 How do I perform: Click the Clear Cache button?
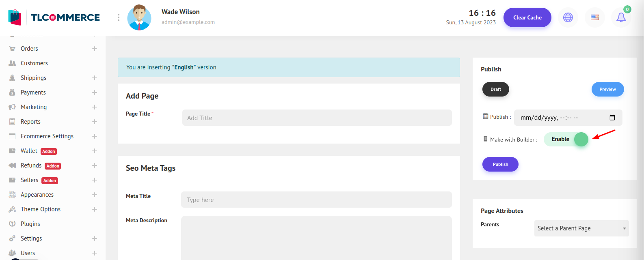tap(527, 17)
